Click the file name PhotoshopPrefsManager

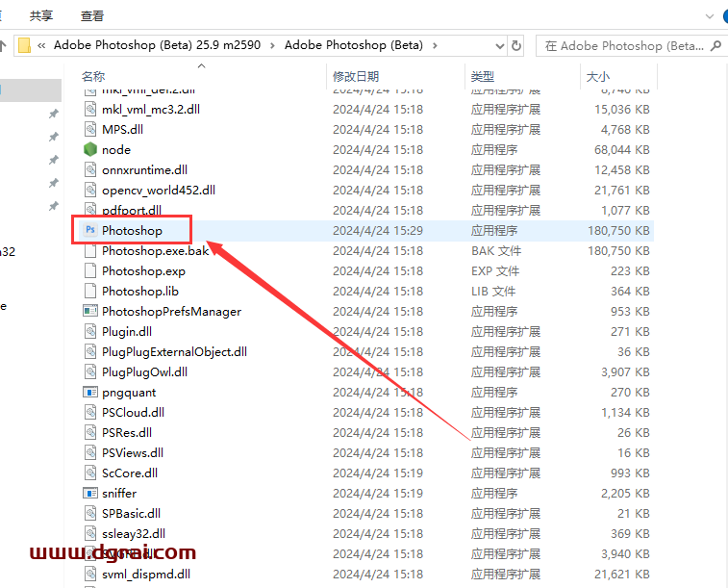(x=172, y=311)
